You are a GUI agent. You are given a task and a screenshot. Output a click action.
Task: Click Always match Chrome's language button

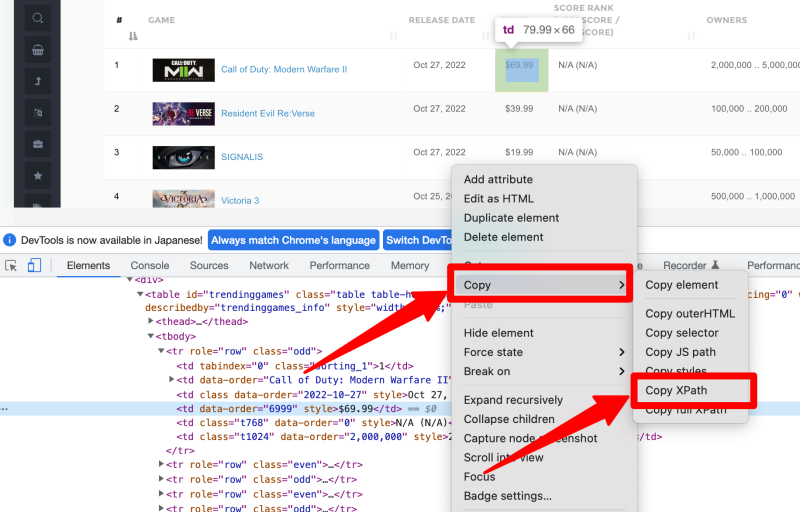coord(293,240)
